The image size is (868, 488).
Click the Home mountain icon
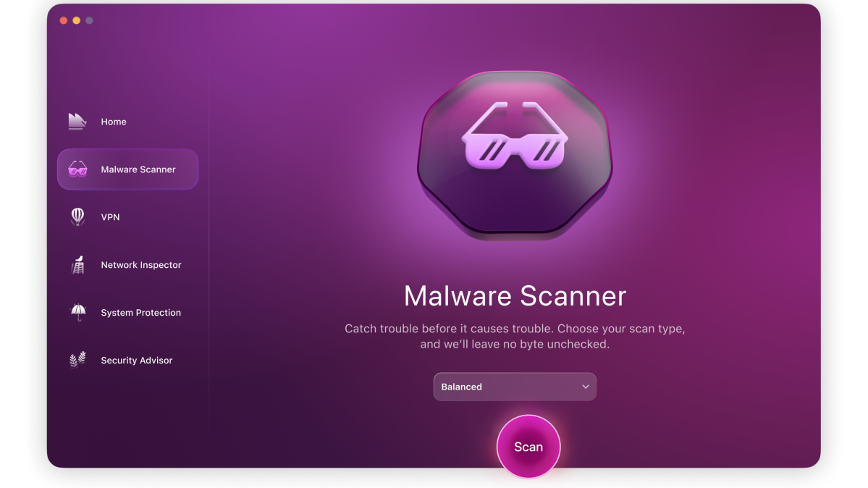[76, 121]
